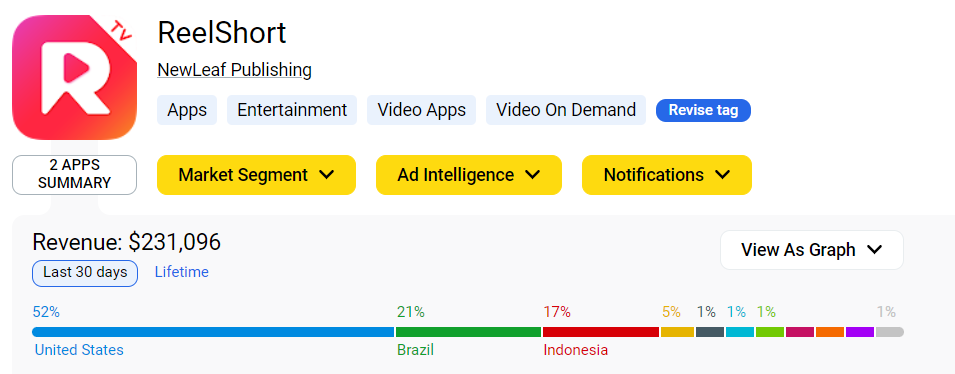Click the red Indonesia revenue bar segment

point(601,332)
